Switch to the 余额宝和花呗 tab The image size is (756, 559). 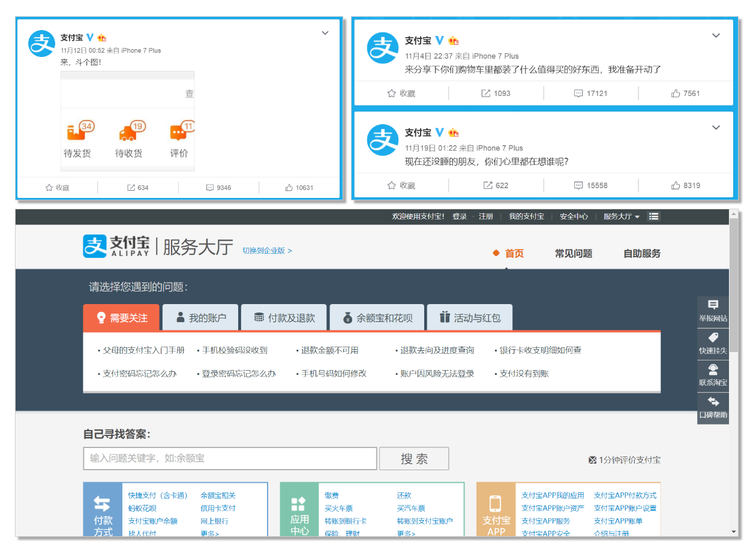[x=377, y=317]
